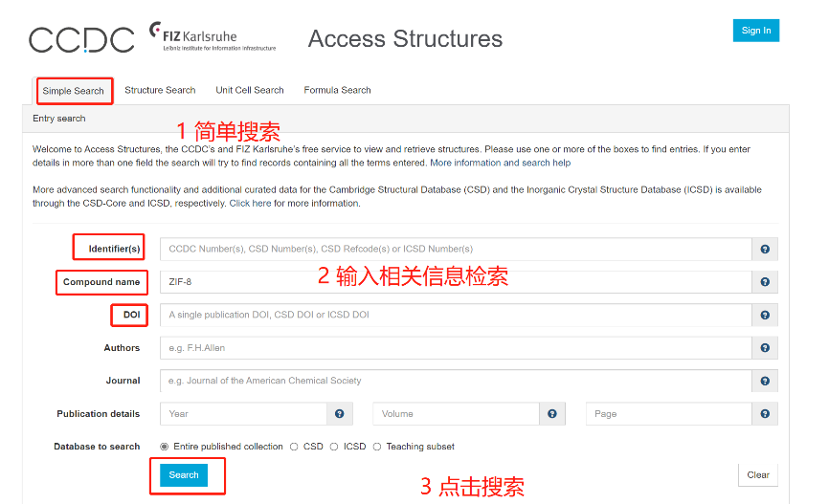829x504 pixels.
Task: Open help icon for Compound name field
Action: coord(765,282)
